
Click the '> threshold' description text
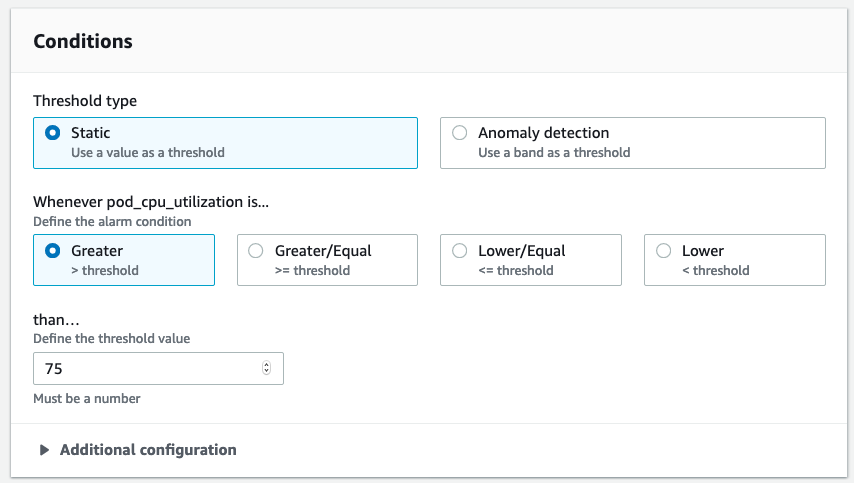(105, 270)
